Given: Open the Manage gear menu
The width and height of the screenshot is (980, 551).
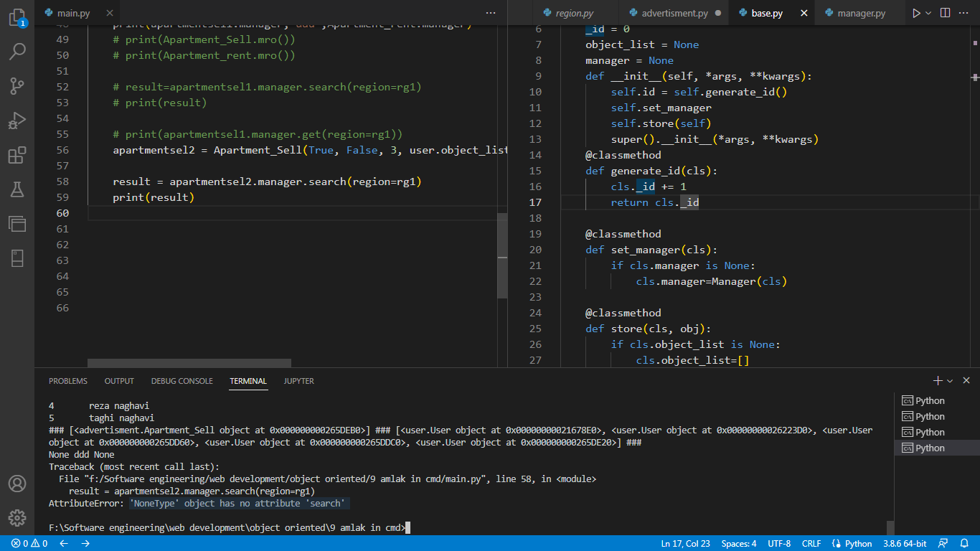Looking at the screenshot, I should tap(17, 518).
